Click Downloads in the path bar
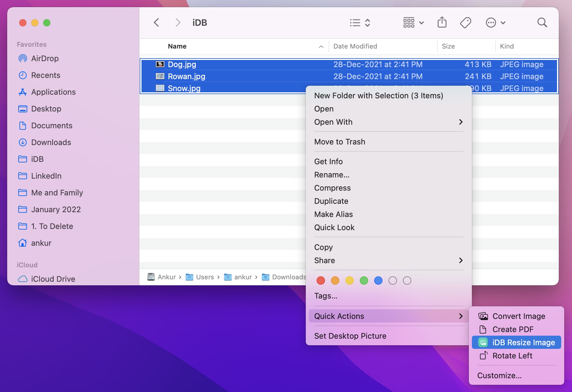 pos(284,277)
